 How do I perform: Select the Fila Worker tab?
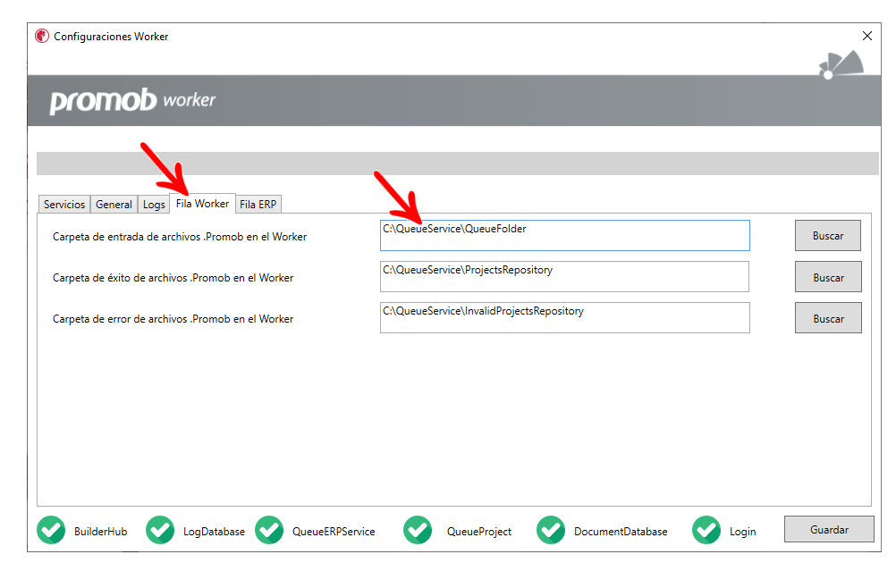(202, 203)
